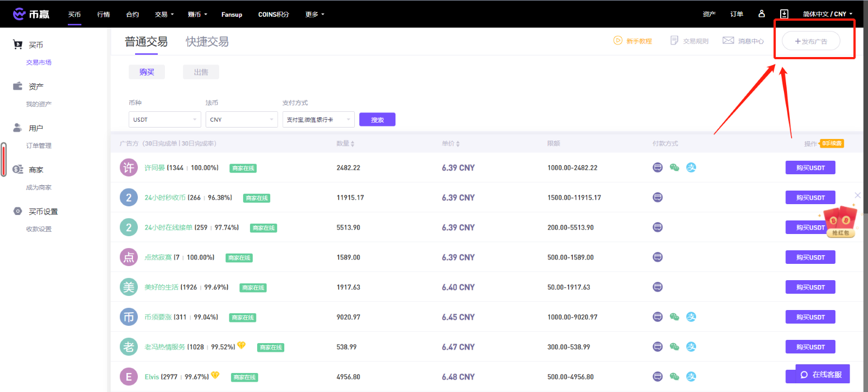Open 我的资产 in sidebar

point(39,104)
